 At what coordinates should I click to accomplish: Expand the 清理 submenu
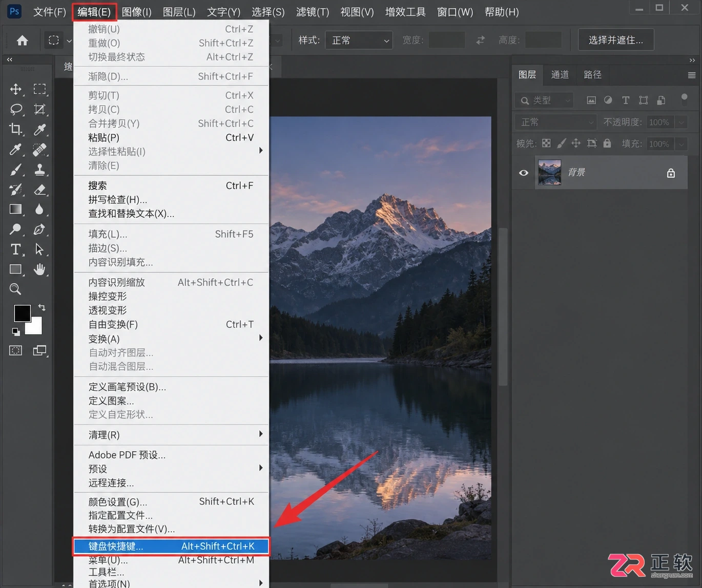[x=261, y=434]
